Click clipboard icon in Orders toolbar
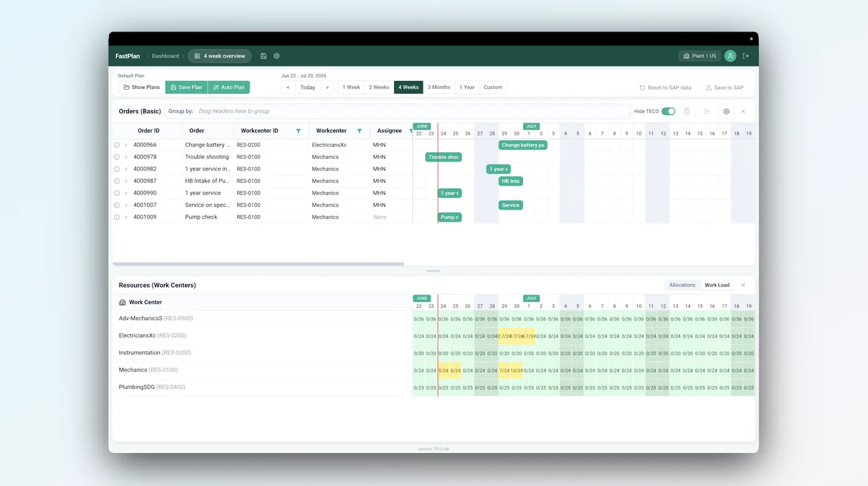 (x=687, y=111)
